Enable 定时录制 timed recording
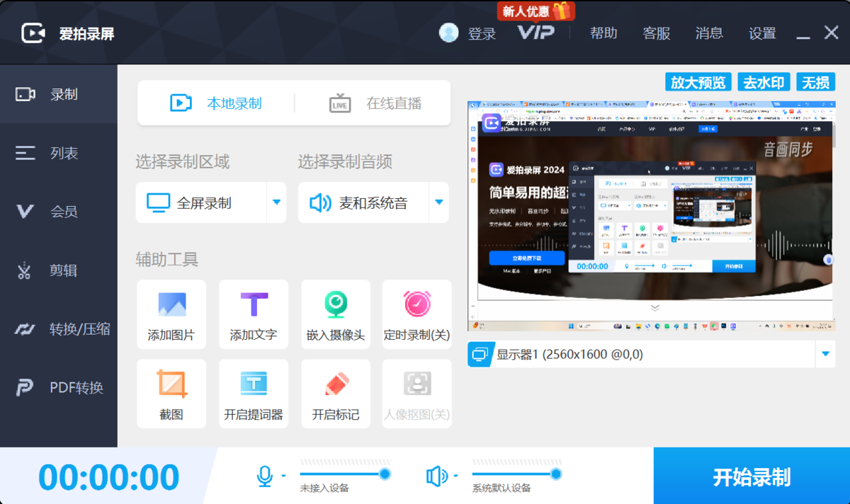This screenshot has height=504, width=850. click(416, 314)
